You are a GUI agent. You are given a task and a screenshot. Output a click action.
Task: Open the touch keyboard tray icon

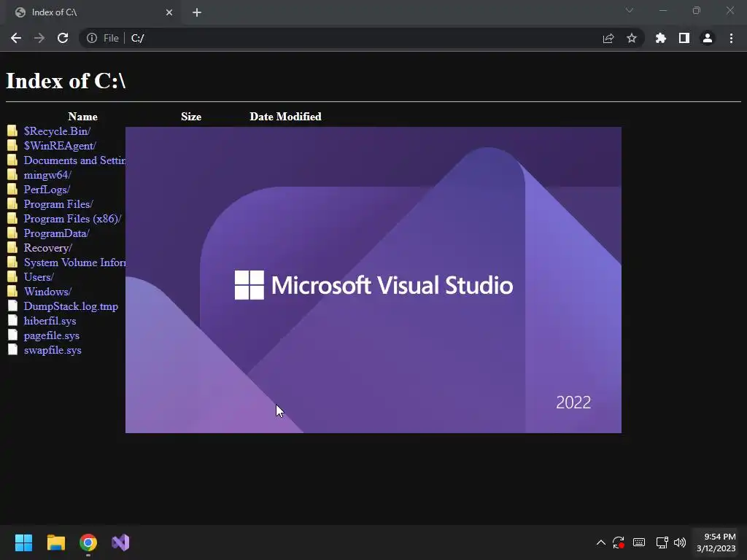(x=639, y=542)
